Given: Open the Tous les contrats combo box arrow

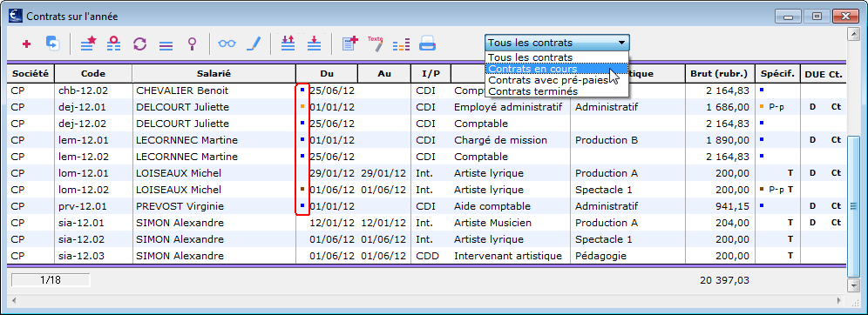Looking at the screenshot, I should coord(622,43).
